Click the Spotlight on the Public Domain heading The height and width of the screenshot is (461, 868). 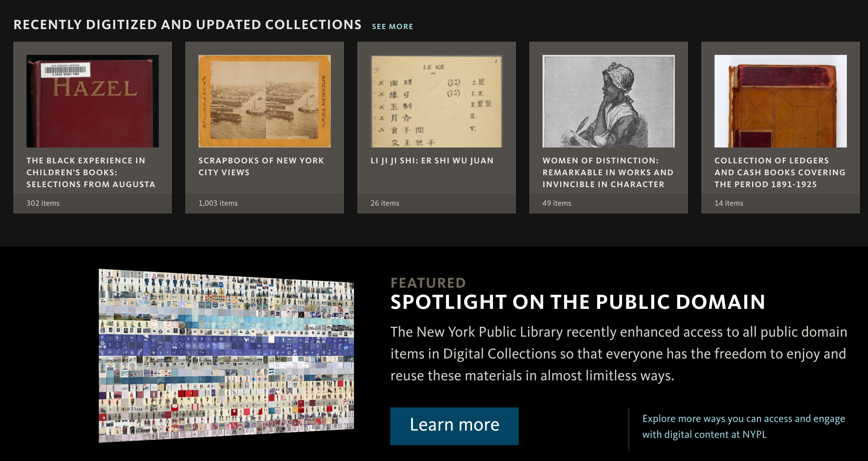pos(578,302)
